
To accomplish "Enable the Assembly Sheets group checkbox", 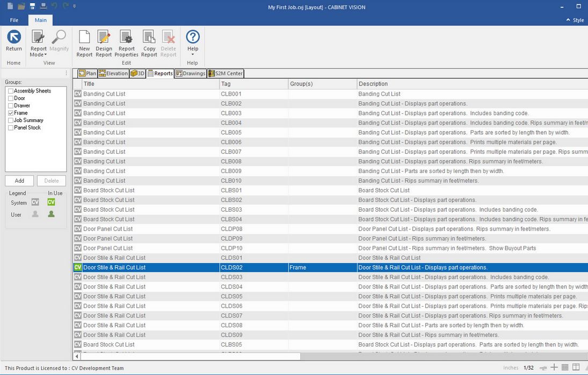I will click(x=11, y=91).
